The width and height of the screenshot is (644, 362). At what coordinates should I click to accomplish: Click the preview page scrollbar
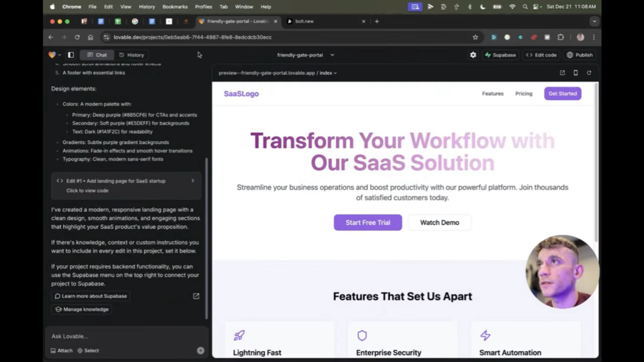(x=596, y=162)
